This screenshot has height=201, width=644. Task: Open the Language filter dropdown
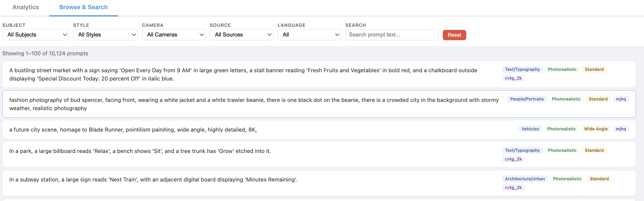pos(309,35)
